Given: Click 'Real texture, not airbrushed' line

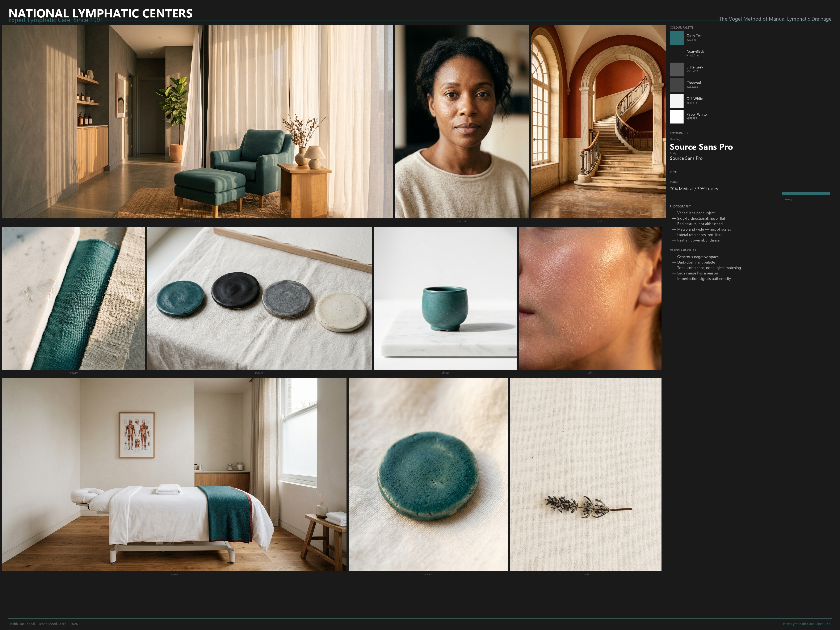Looking at the screenshot, I should click(698, 224).
